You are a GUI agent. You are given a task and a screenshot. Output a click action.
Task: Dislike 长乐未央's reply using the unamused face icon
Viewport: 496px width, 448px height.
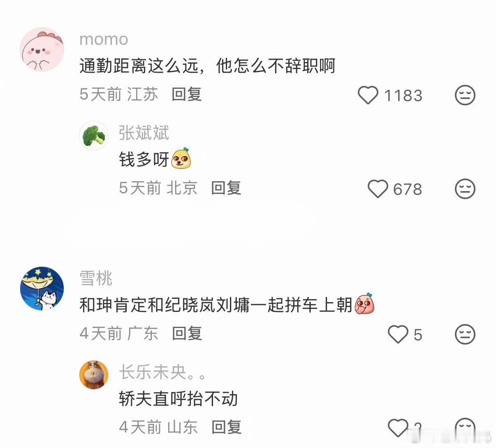click(465, 428)
